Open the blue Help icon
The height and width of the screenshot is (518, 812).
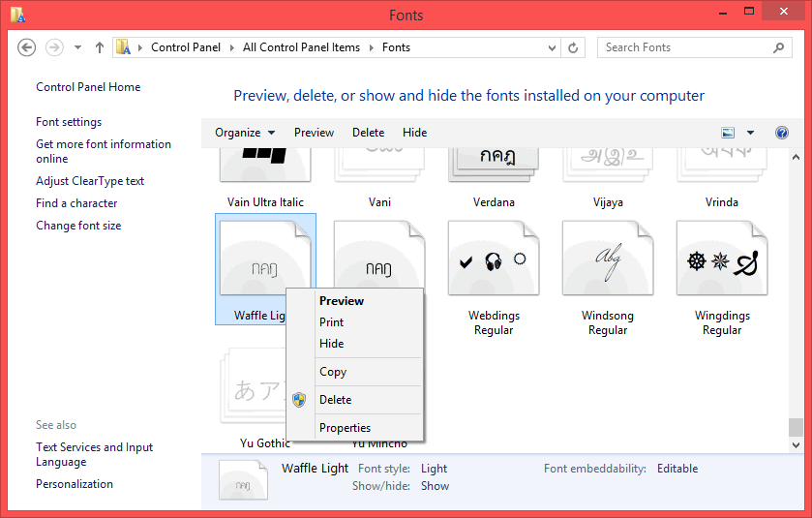click(781, 133)
